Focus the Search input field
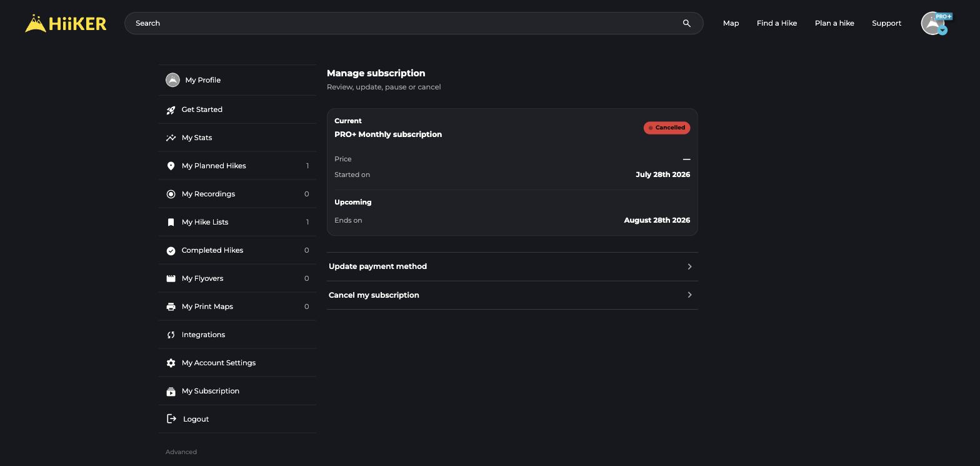The height and width of the screenshot is (466, 980). [x=414, y=23]
